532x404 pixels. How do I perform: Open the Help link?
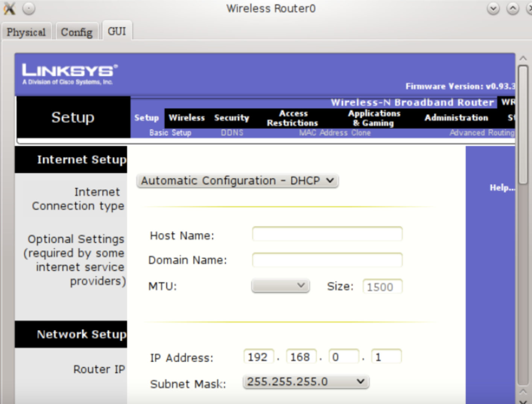pos(502,188)
